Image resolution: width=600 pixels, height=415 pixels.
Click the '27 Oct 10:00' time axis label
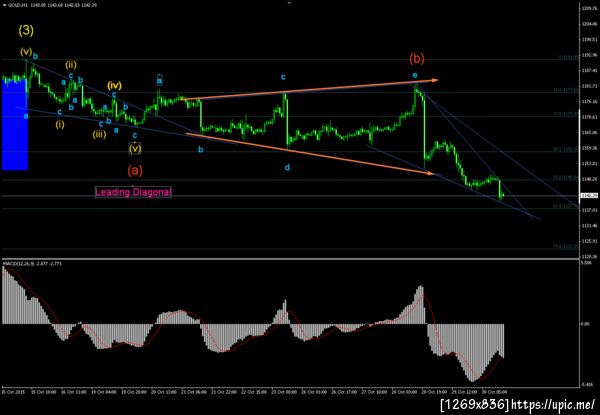pos(375,392)
